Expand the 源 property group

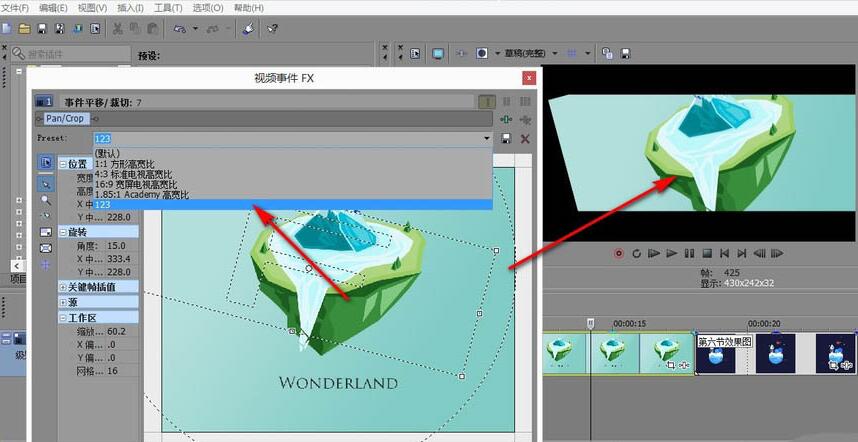pos(64,302)
